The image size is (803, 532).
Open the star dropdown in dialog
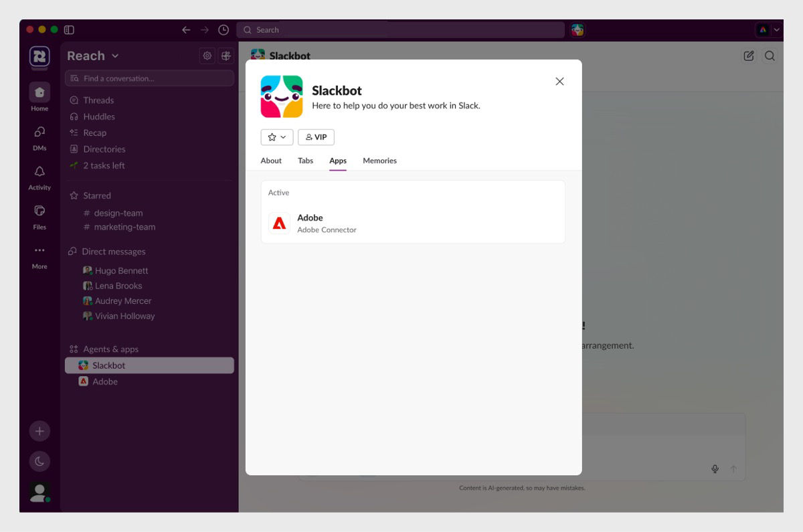click(277, 137)
